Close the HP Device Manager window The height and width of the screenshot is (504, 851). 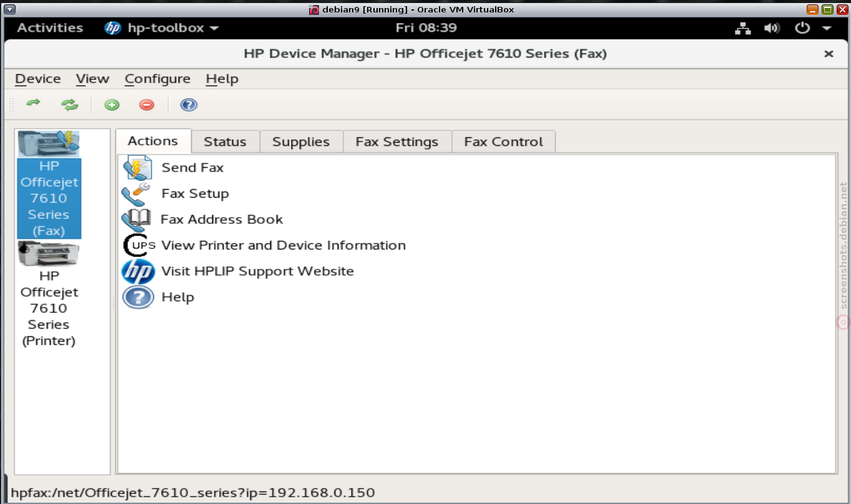click(829, 54)
